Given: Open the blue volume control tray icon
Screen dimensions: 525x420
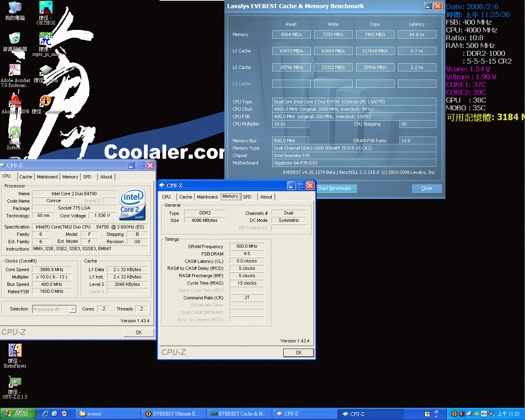Looking at the screenshot, I should coord(484,414).
